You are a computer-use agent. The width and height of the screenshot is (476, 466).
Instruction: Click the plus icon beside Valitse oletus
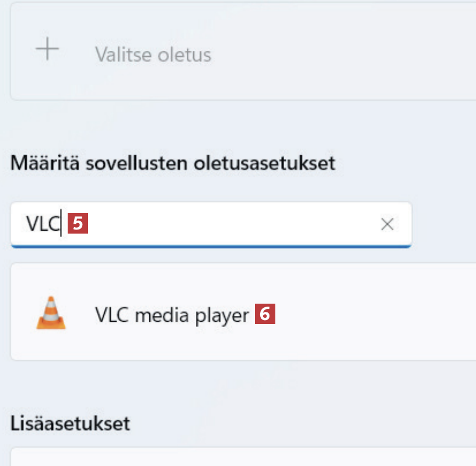tap(47, 51)
